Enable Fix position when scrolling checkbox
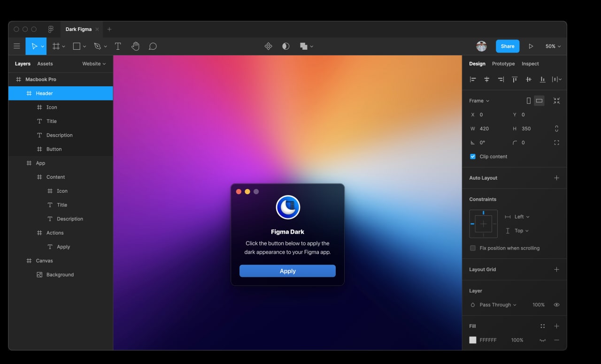This screenshot has width=601, height=364. (473, 248)
